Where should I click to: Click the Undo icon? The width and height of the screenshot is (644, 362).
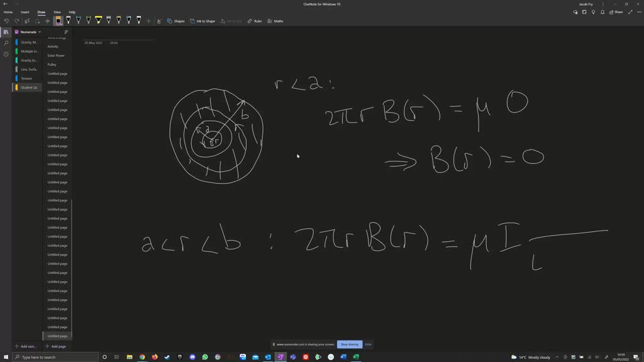pos(7,21)
